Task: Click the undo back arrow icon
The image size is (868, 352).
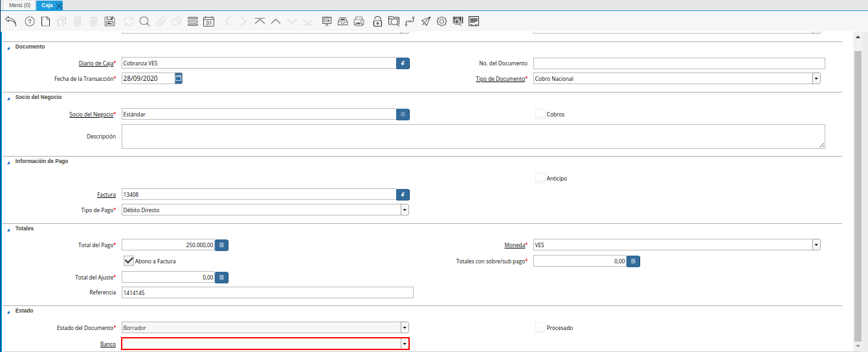Action: (10, 21)
